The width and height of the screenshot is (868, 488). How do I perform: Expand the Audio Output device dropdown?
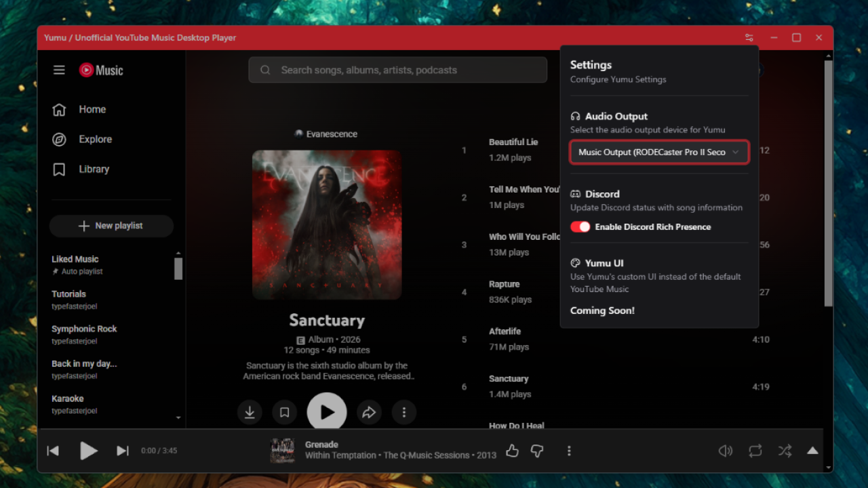(659, 152)
